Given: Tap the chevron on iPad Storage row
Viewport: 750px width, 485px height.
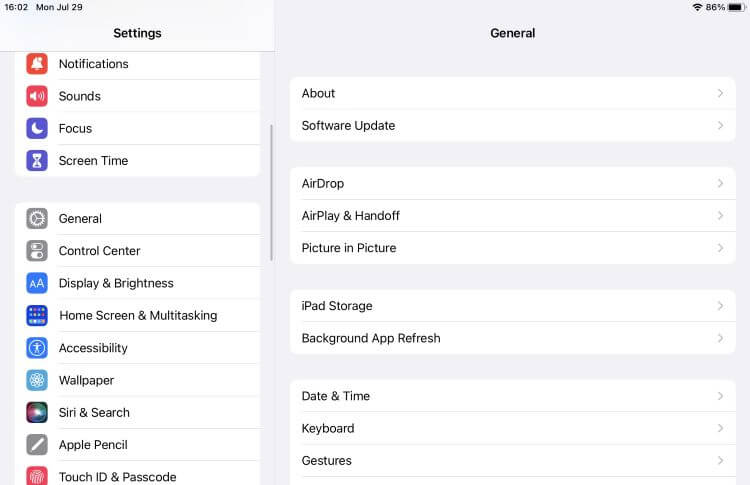Looking at the screenshot, I should coord(720,306).
